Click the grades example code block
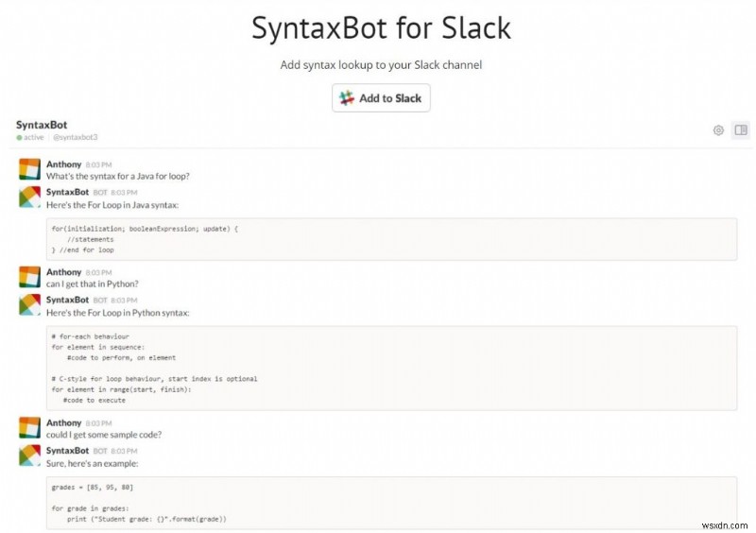Image resolution: width=756 pixels, height=533 pixels. tap(391, 503)
